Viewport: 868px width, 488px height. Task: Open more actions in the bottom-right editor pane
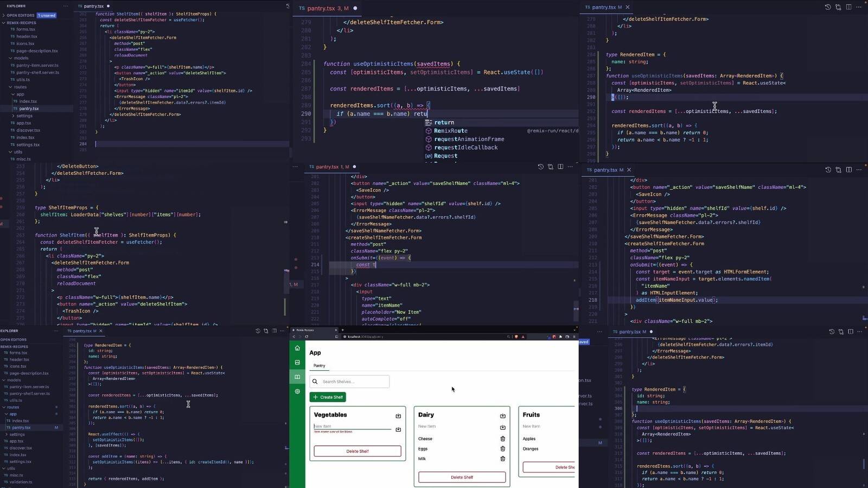tap(860, 332)
